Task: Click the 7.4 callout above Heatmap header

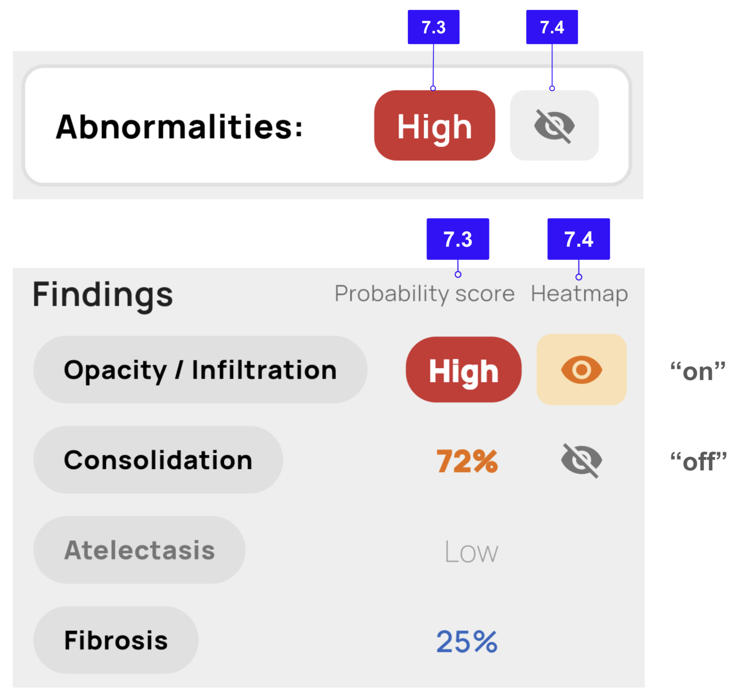Action: click(x=578, y=239)
